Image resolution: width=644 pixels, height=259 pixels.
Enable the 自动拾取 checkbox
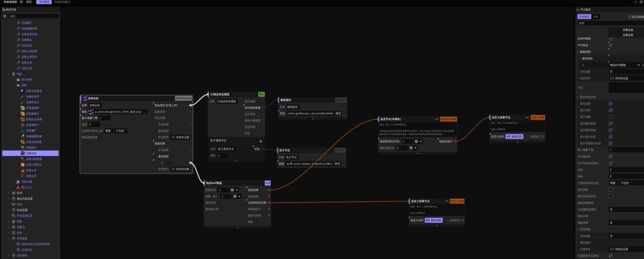click(x=611, y=190)
